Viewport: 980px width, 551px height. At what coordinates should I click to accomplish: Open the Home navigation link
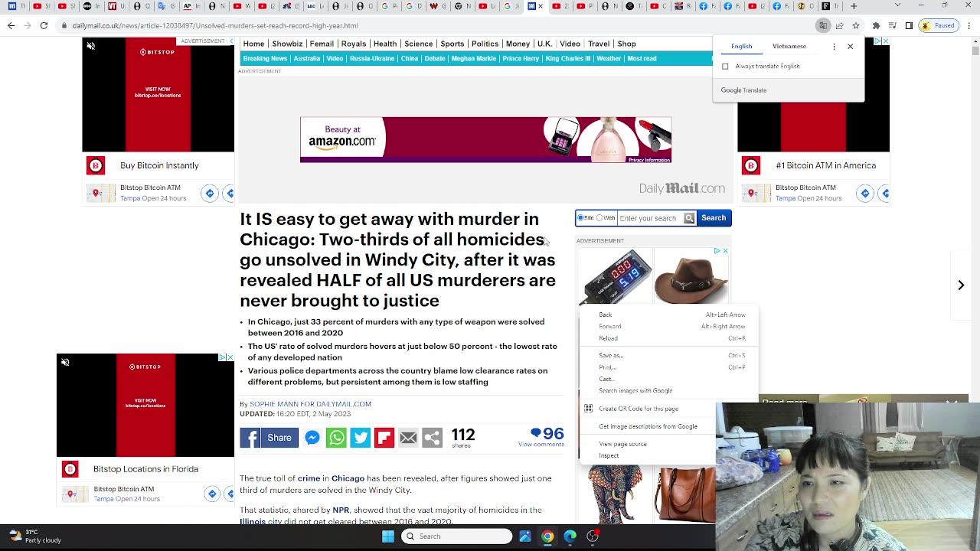(x=253, y=44)
